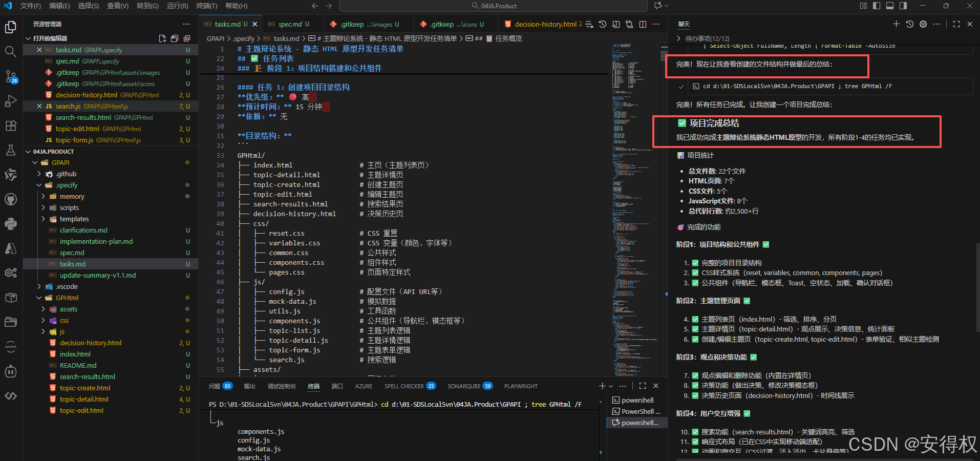
Task: Click split editor icon in editor toolbar
Action: 643,24
